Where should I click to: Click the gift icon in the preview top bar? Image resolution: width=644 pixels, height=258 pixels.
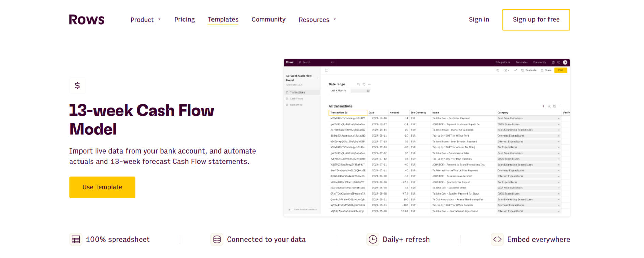click(x=553, y=62)
